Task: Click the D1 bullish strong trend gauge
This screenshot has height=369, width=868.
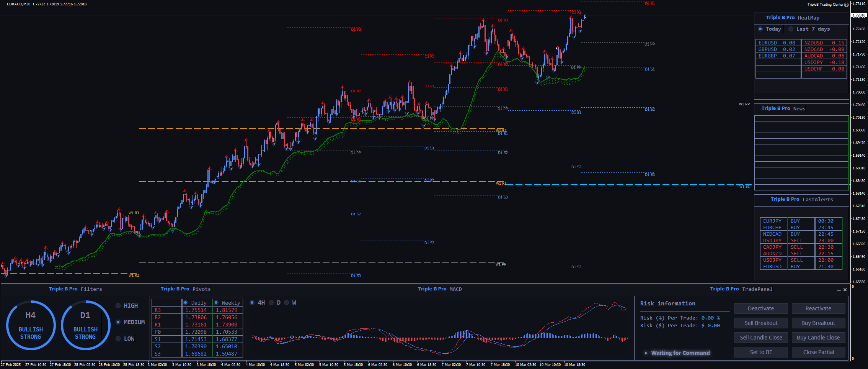Action: click(x=85, y=325)
